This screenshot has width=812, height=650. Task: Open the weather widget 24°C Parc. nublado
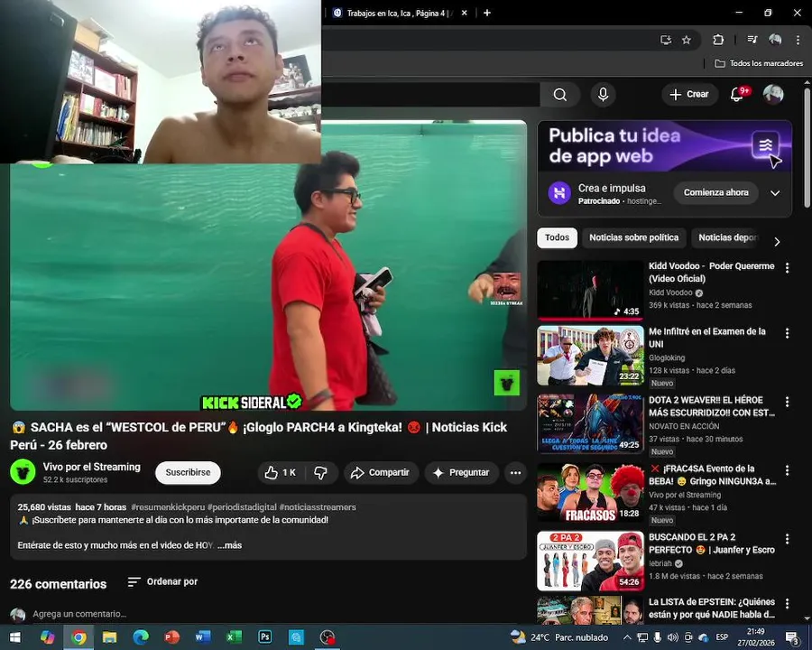559,637
